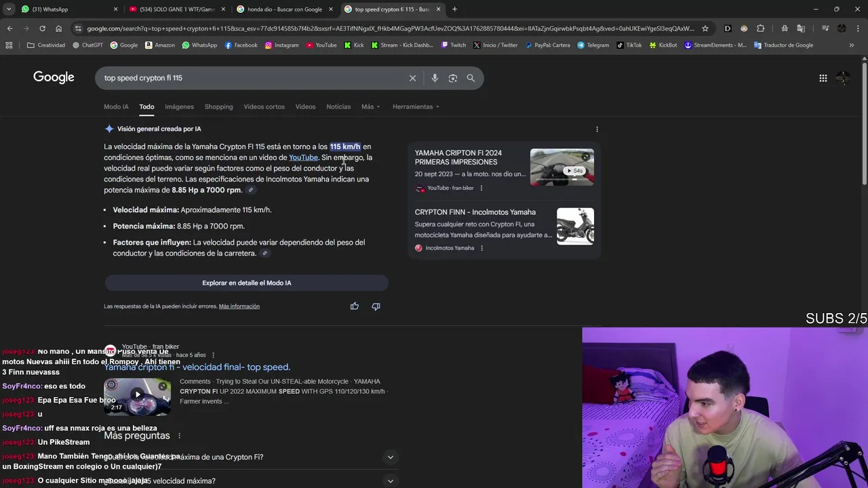868x488 pixels.
Task: Click the browser address bar
Action: point(390,28)
